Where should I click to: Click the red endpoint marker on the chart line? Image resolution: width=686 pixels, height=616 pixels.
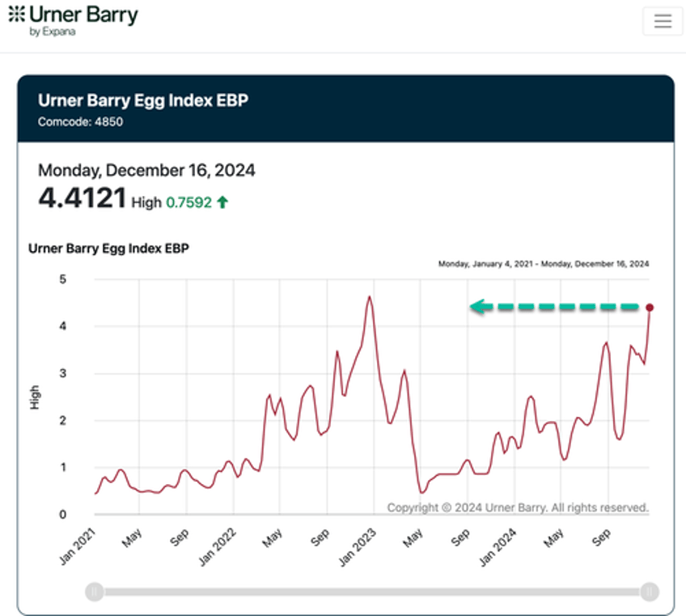point(650,308)
